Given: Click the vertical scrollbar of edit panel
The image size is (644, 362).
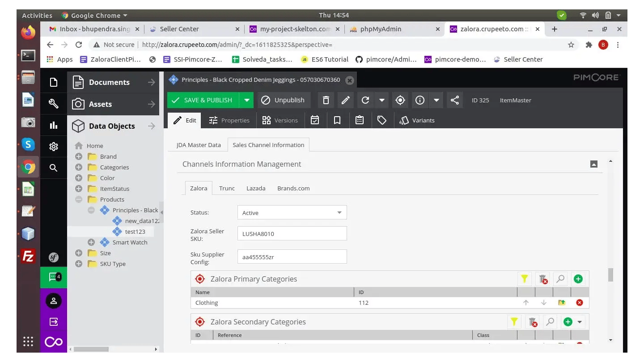Looking at the screenshot, I should 610,274.
